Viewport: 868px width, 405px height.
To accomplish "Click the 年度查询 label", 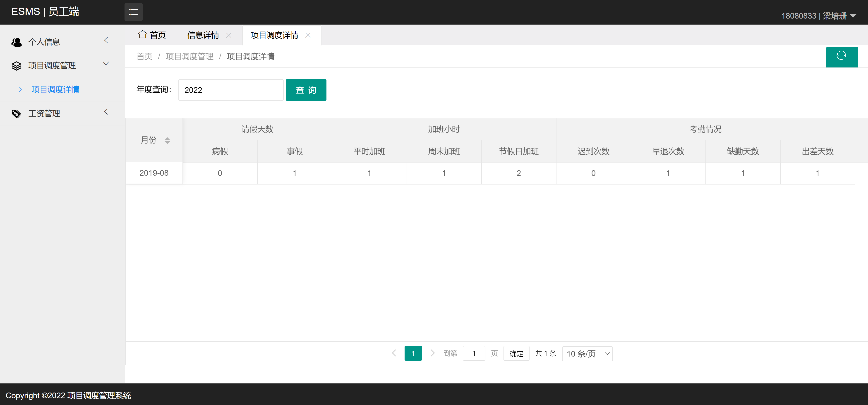I will click(154, 90).
